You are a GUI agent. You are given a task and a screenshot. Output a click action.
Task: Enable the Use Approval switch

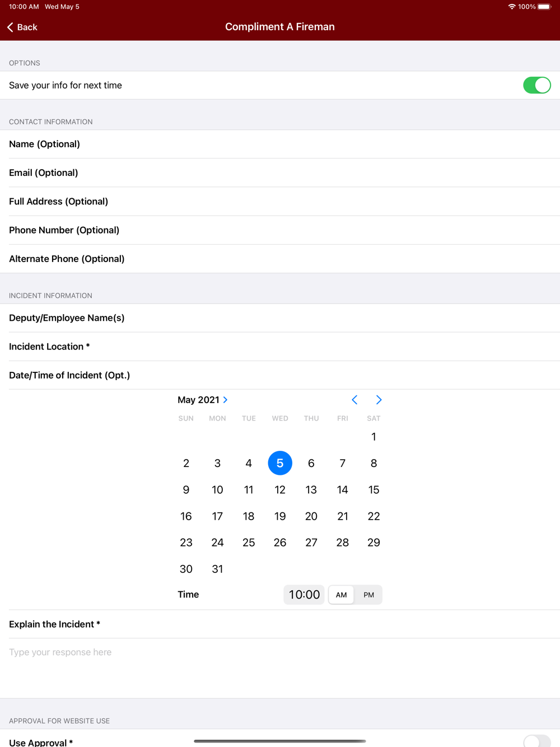[537, 741]
